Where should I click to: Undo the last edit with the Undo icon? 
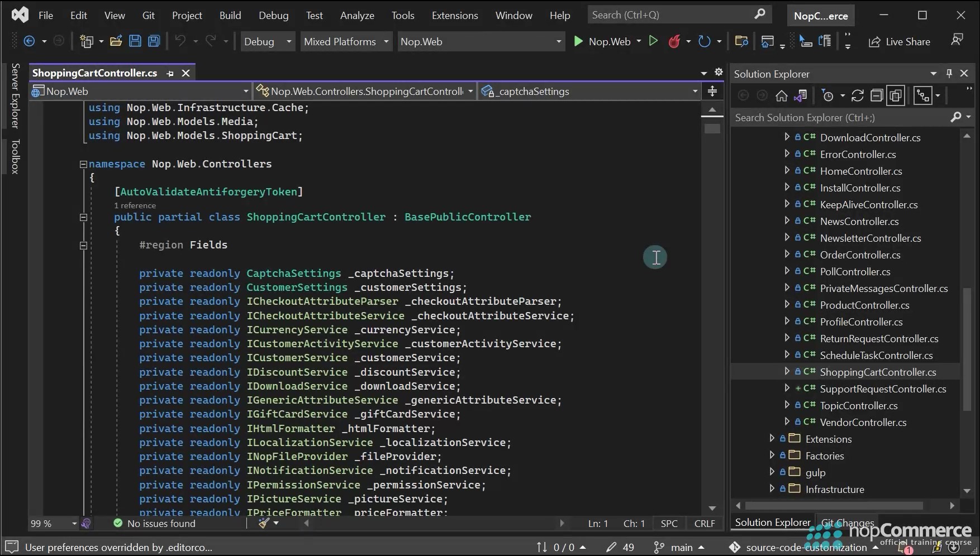tap(180, 41)
